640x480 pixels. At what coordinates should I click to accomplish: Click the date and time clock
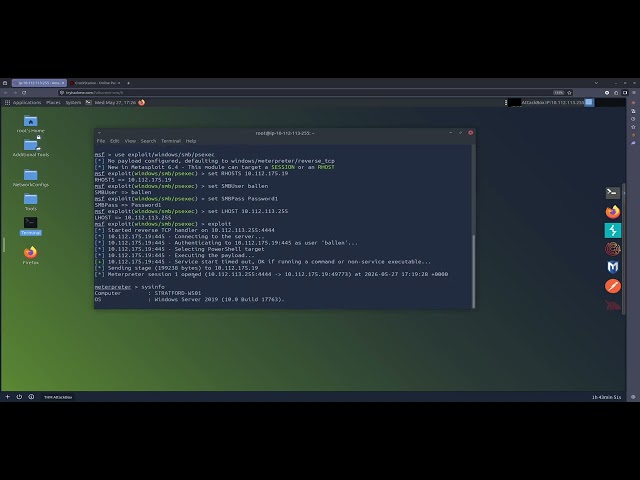point(115,102)
